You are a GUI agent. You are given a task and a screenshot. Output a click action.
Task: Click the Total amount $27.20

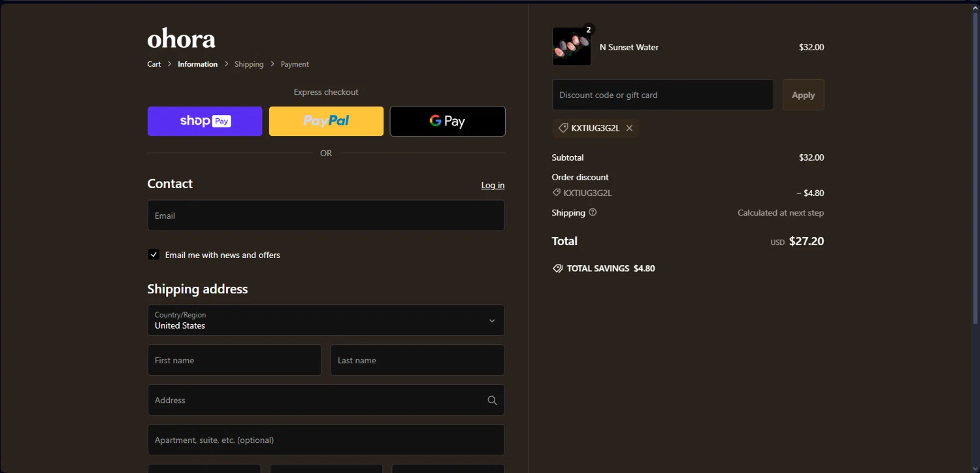806,241
